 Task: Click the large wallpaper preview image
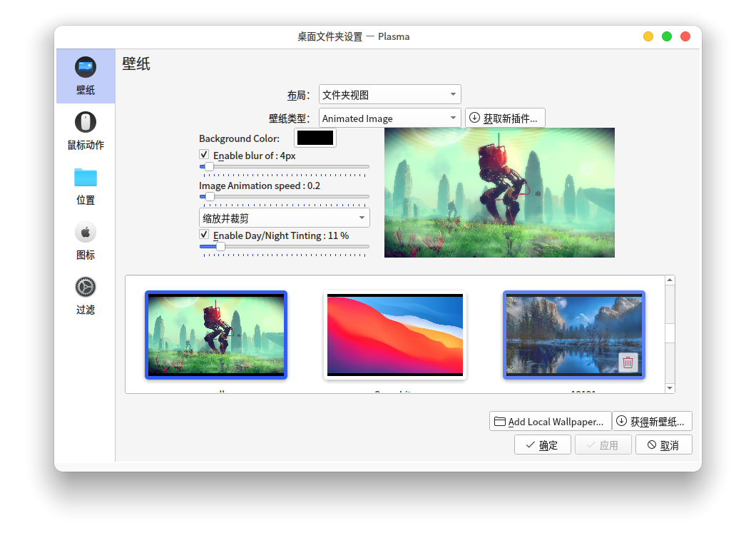click(x=499, y=193)
